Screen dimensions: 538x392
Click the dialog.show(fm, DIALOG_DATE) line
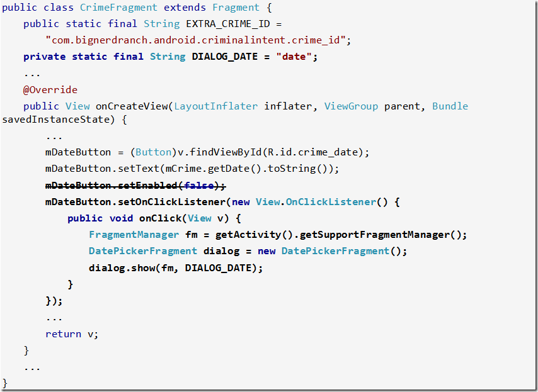click(x=176, y=268)
